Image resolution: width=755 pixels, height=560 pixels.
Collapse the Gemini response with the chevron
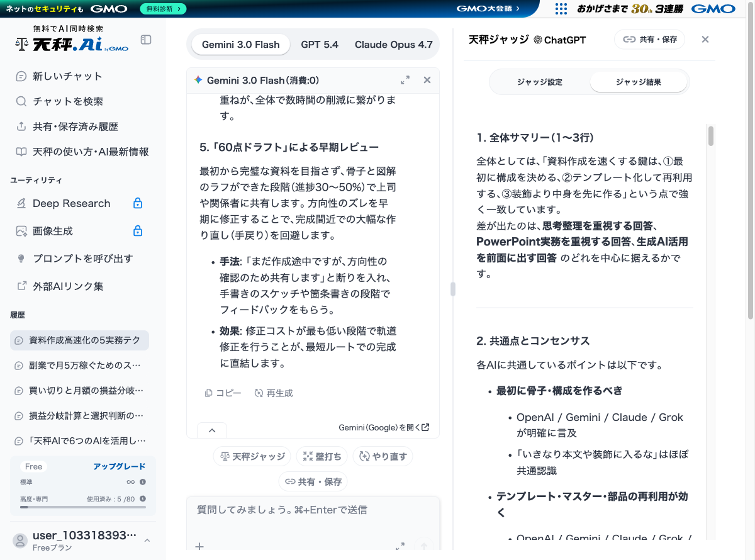(x=212, y=430)
